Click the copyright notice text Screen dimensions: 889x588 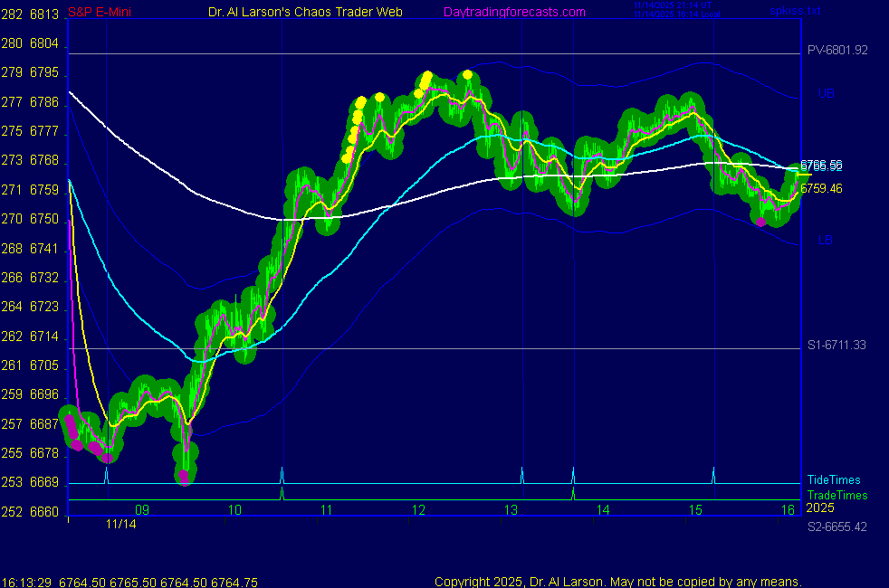pyautogui.click(x=617, y=582)
